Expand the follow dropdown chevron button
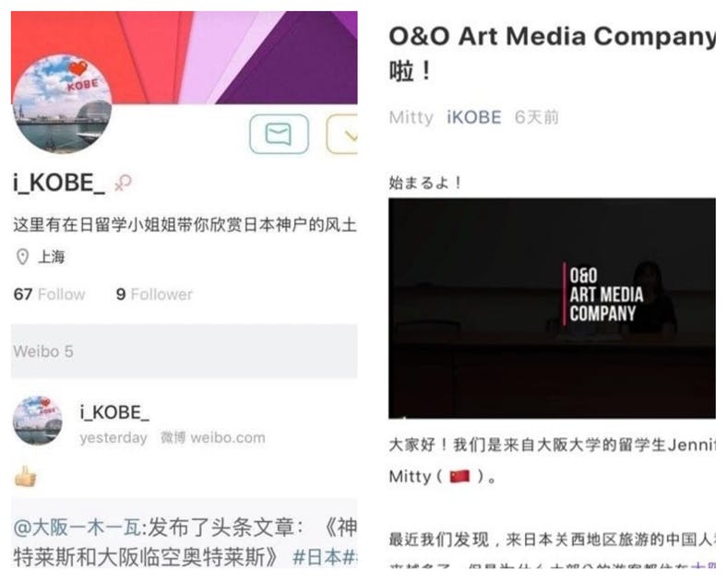This screenshot has width=728, height=582. [342, 134]
